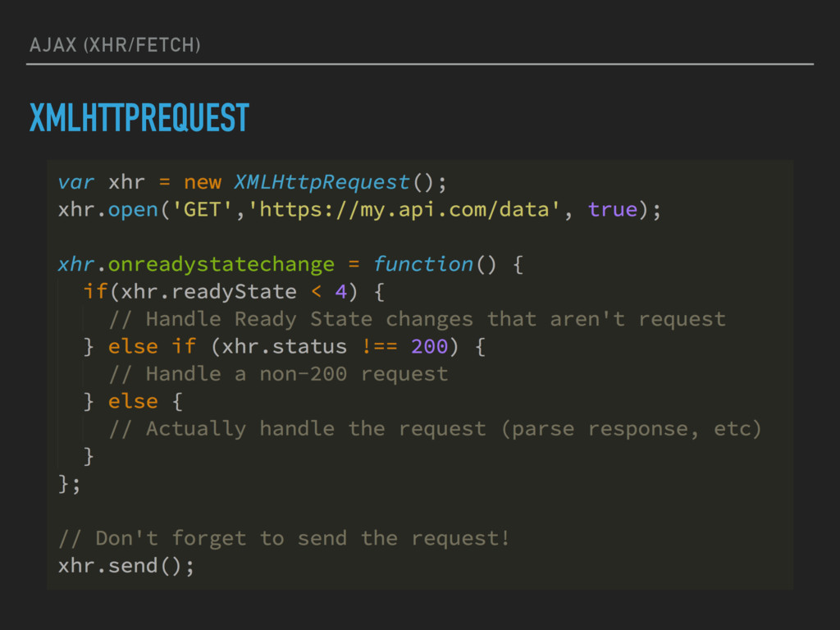Click xhr.readyState in the if condition
The width and height of the screenshot is (840, 630).
coord(208,292)
